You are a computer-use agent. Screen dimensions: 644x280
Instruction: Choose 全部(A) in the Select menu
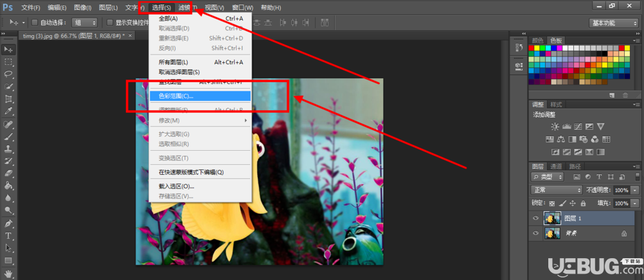click(200, 19)
